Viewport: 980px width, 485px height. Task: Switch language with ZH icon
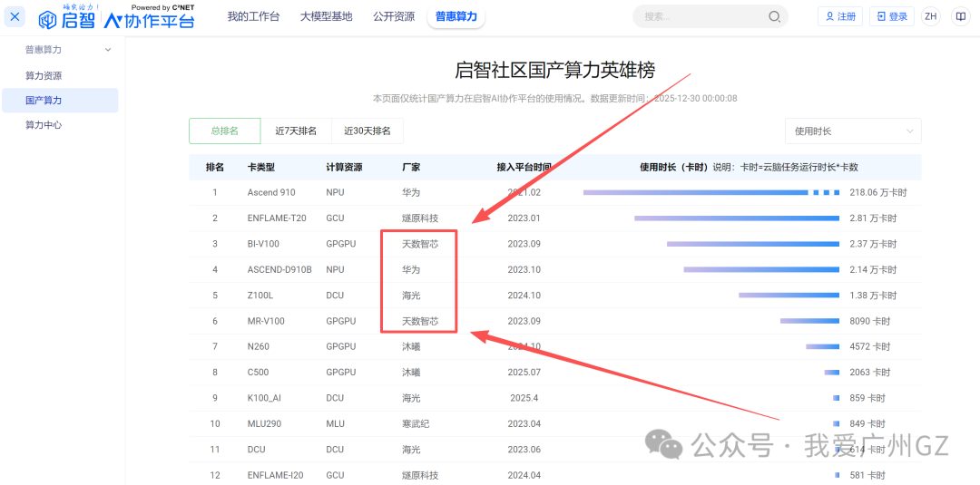click(930, 16)
